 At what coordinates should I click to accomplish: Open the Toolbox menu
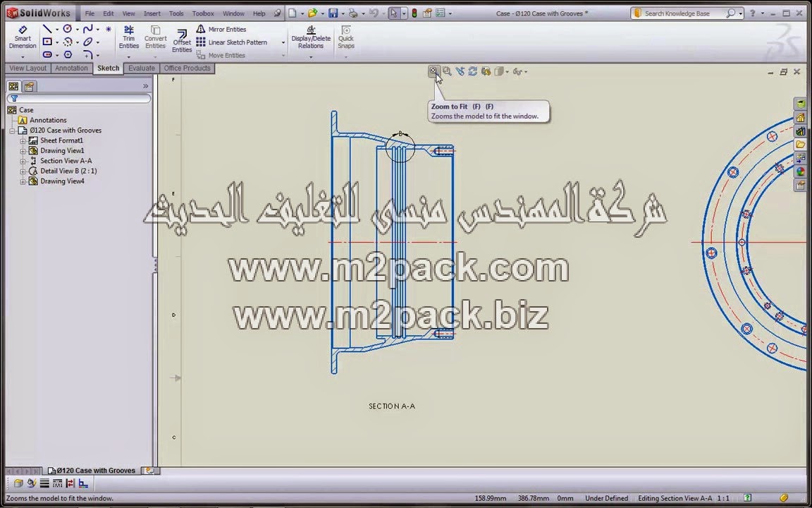coord(203,13)
